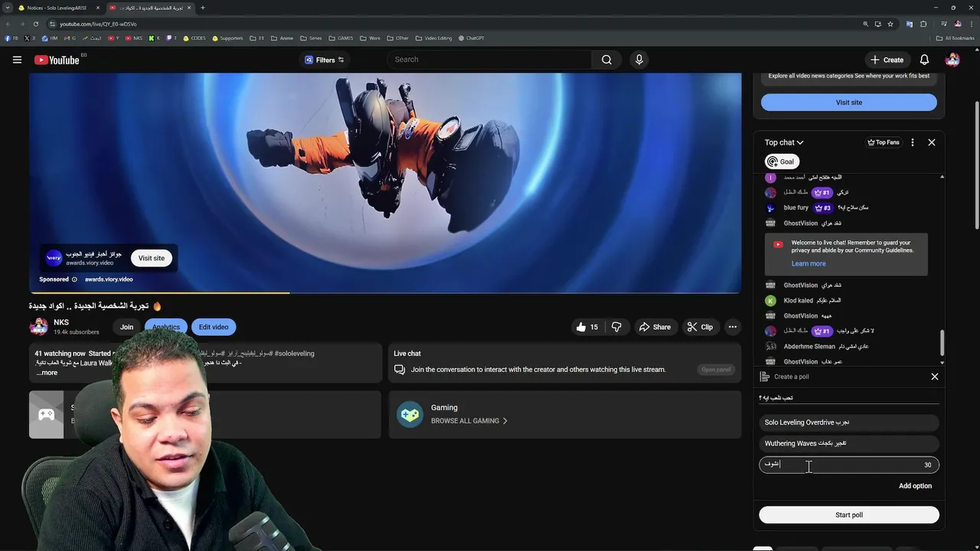The image size is (980, 551).
Task: Reload the page
Action: pyautogui.click(x=35, y=24)
